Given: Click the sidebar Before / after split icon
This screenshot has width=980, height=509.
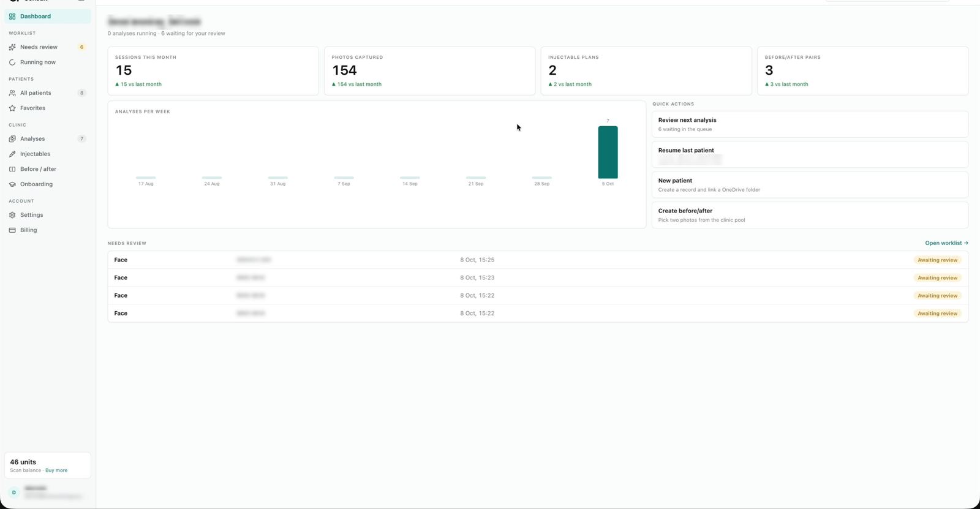Looking at the screenshot, I should (x=12, y=169).
